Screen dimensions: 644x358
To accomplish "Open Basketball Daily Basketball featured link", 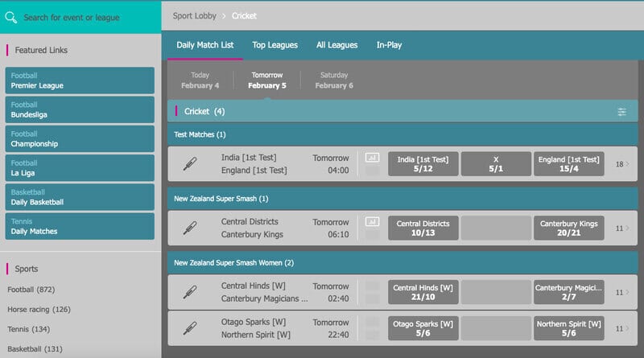I will tap(80, 197).
